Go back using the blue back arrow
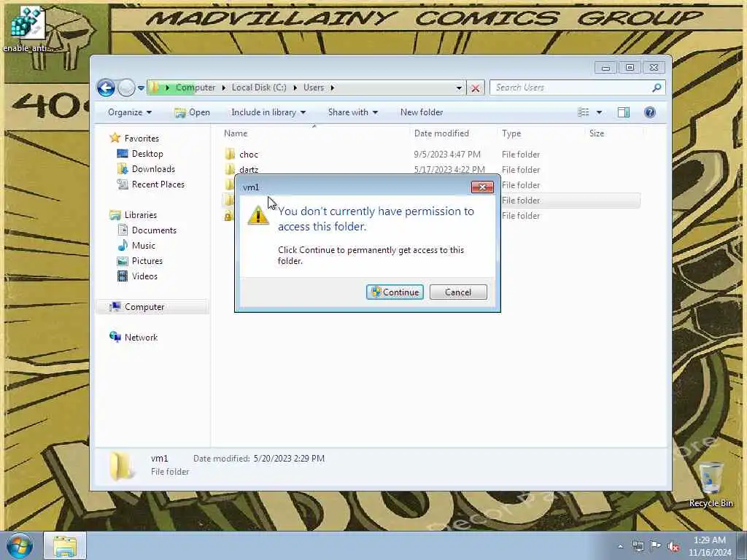The image size is (747, 560). click(x=106, y=87)
